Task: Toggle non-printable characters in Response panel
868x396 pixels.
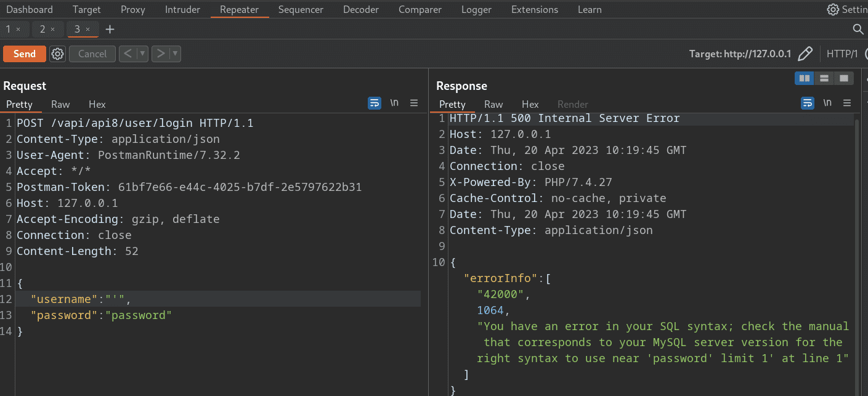Action: [827, 103]
